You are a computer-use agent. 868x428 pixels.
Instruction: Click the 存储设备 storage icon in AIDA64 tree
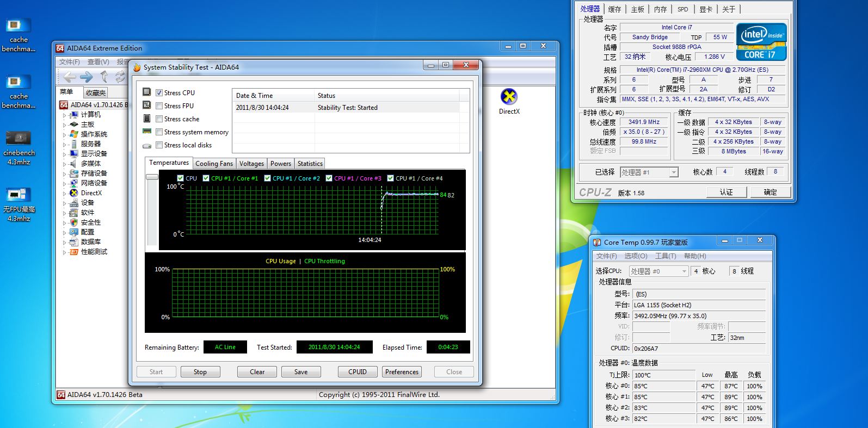point(74,173)
